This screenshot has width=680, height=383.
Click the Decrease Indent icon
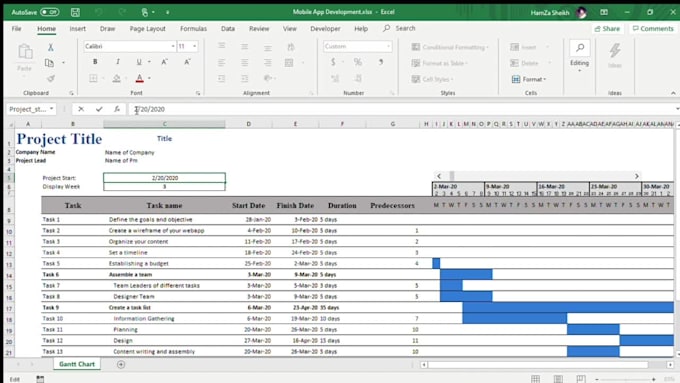pyautogui.click(x=222, y=79)
